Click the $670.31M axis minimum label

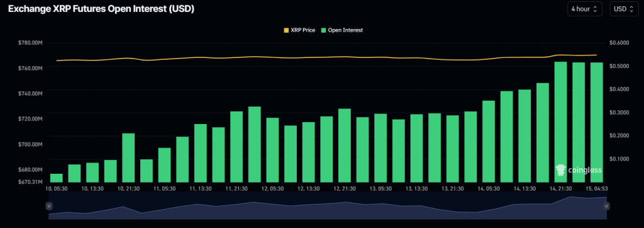pos(30,181)
